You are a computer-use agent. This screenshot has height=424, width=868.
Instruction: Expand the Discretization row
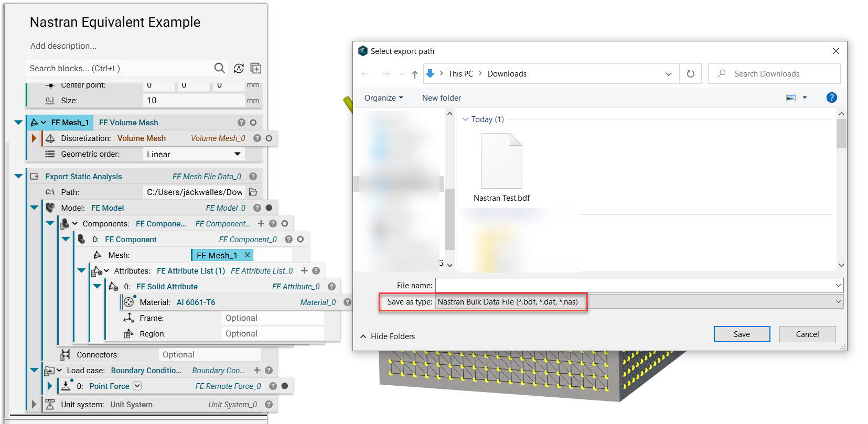(x=34, y=138)
